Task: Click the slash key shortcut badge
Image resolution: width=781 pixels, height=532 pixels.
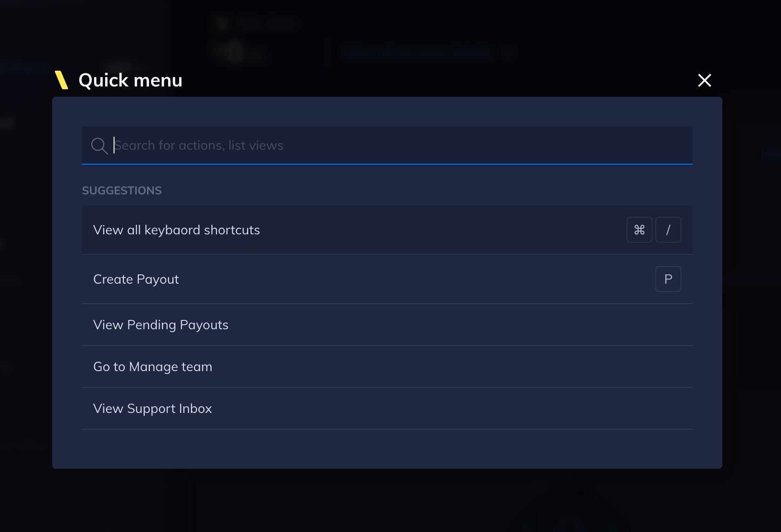Action: coord(668,230)
